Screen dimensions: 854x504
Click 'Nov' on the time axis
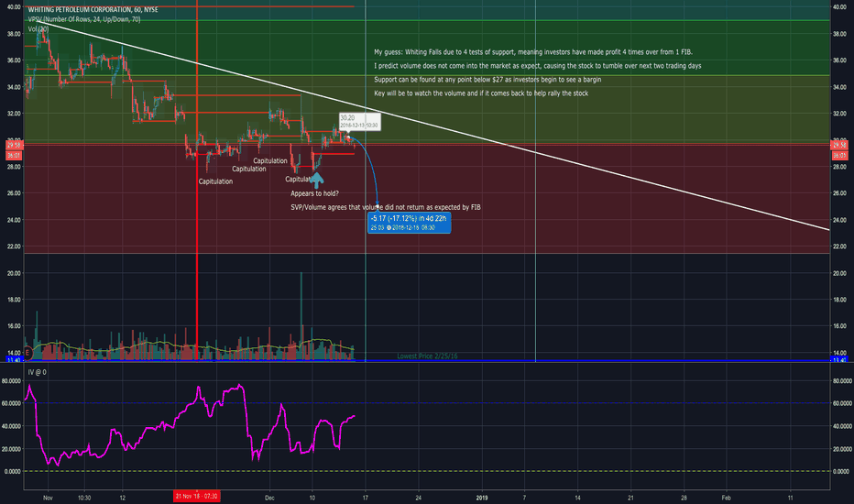point(48,498)
